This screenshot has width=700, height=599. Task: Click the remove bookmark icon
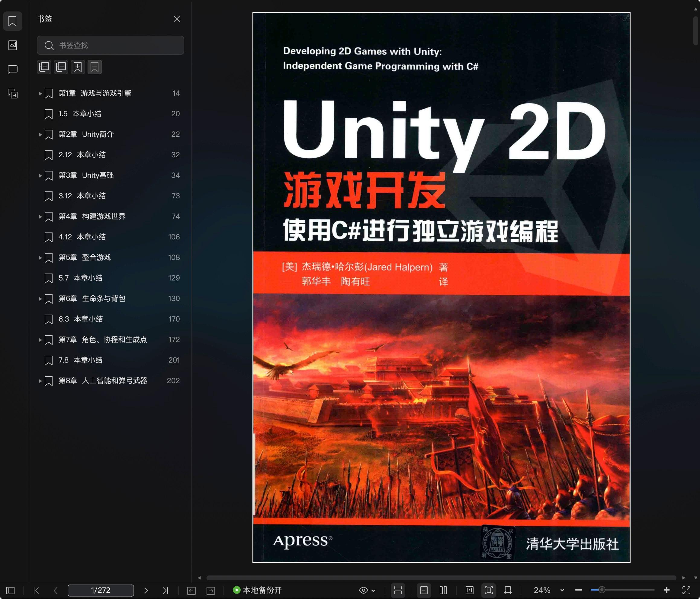(x=95, y=67)
